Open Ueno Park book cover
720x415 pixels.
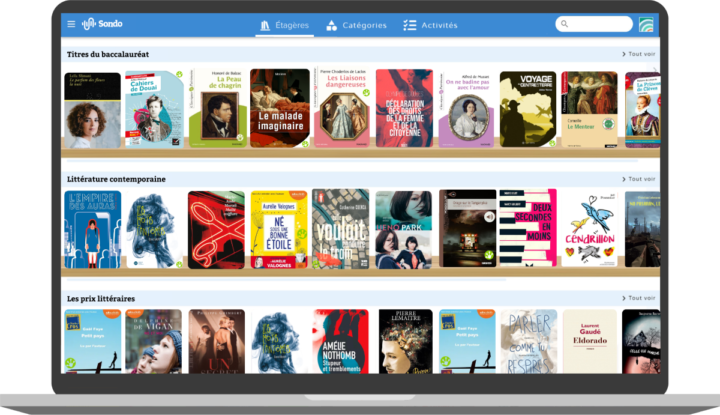pyautogui.click(x=404, y=230)
